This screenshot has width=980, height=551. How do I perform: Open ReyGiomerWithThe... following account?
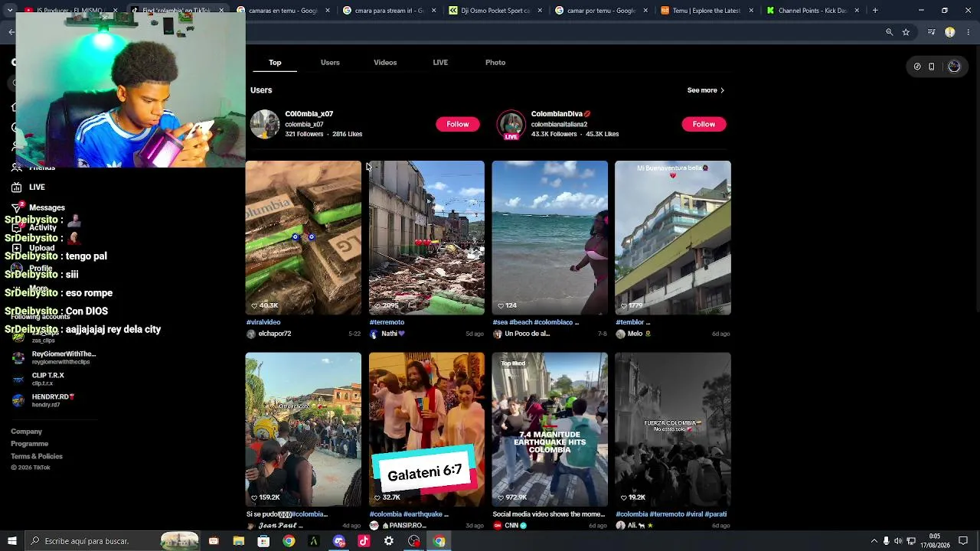click(55, 357)
